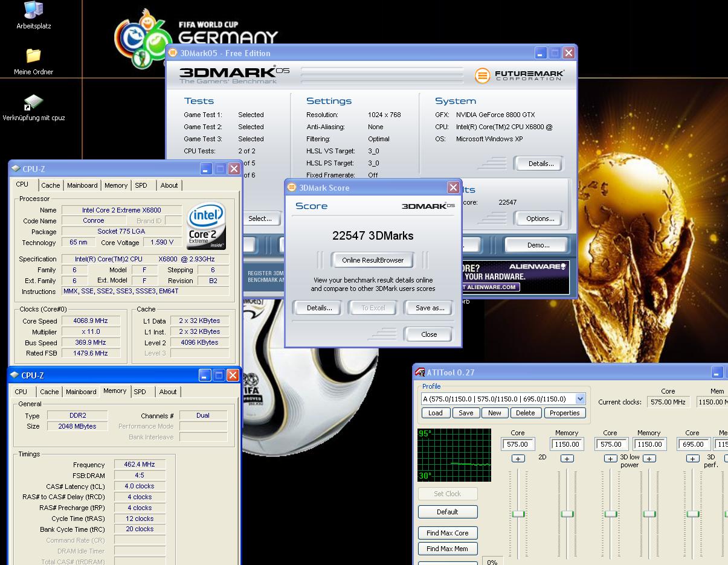Select the Meine Ordner folder icon
The height and width of the screenshot is (565, 728).
33,56
